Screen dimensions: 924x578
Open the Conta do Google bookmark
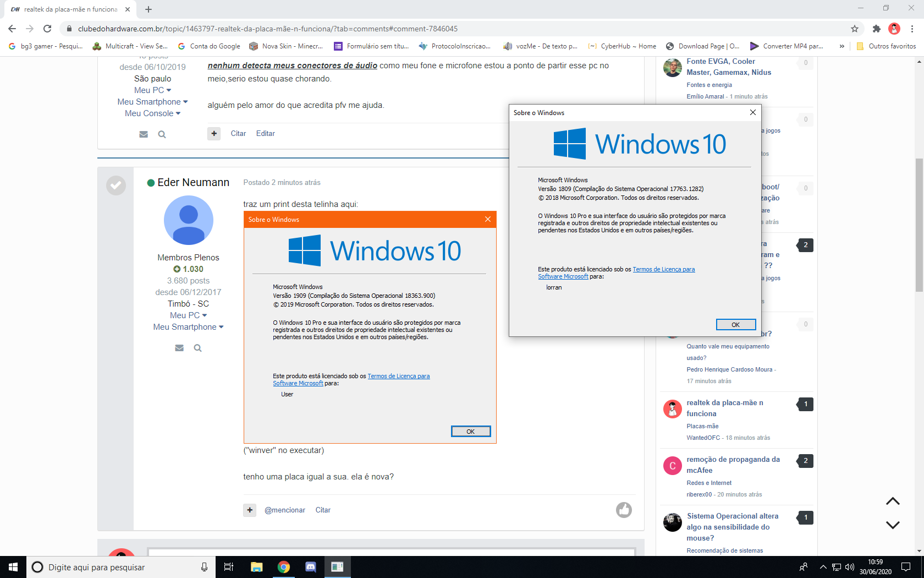click(209, 46)
